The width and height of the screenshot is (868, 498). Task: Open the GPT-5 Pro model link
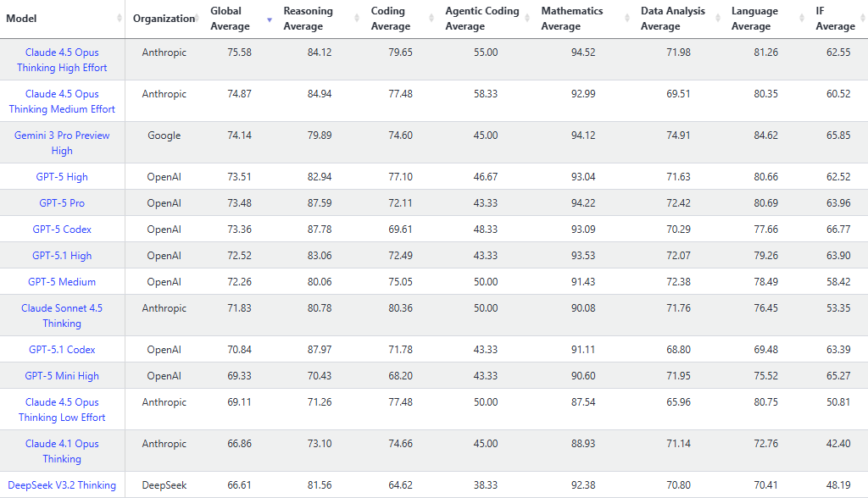tap(61, 202)
